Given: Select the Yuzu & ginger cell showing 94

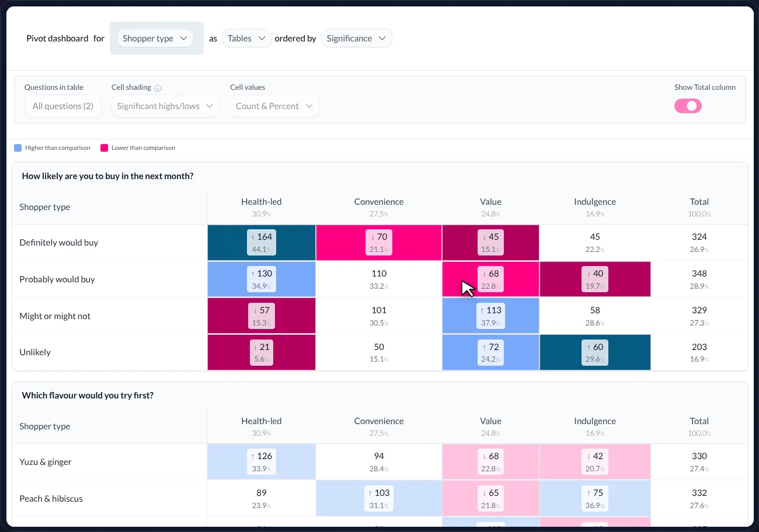Looking at the screenshot, I should [x=379, y=462].
